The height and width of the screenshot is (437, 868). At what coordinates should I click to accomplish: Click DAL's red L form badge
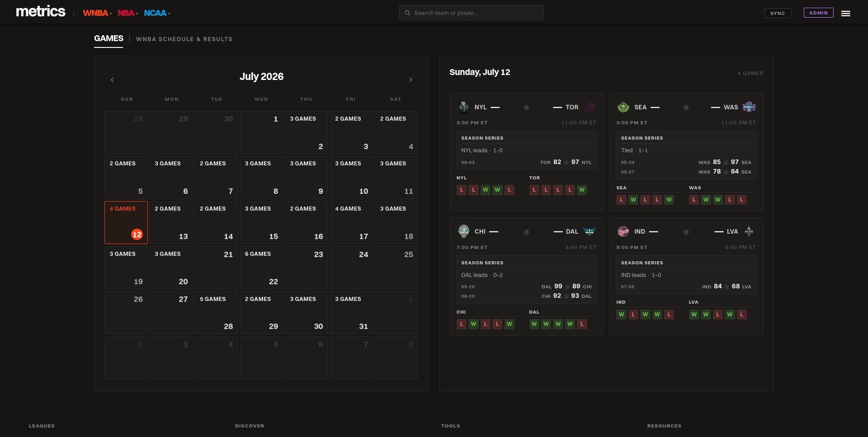point(582,324)
